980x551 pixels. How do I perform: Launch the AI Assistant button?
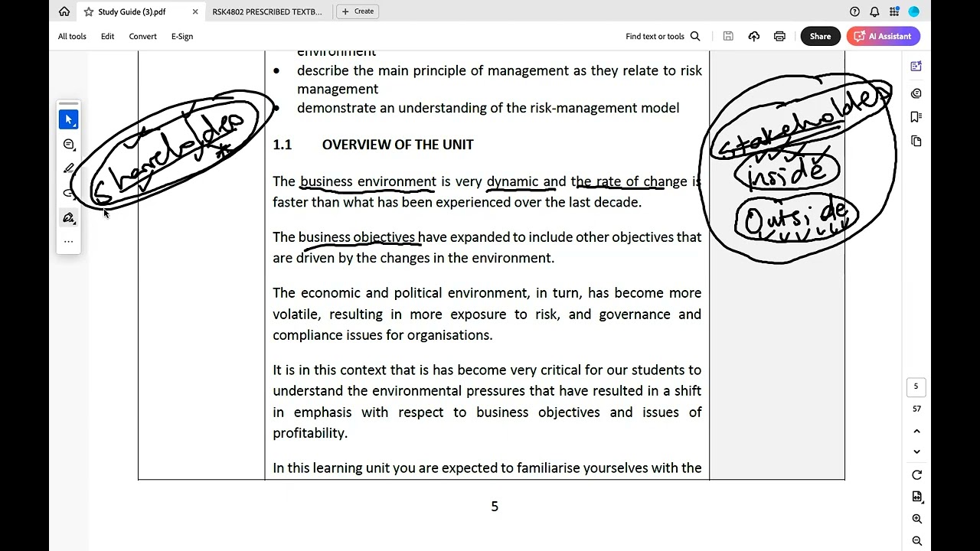click(883, 36)
